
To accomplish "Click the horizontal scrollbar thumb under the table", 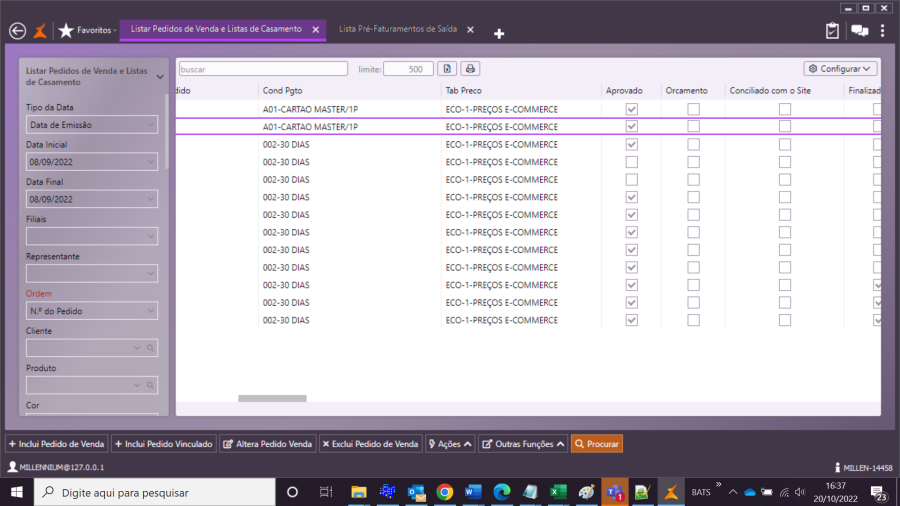I will coord(272,398).
